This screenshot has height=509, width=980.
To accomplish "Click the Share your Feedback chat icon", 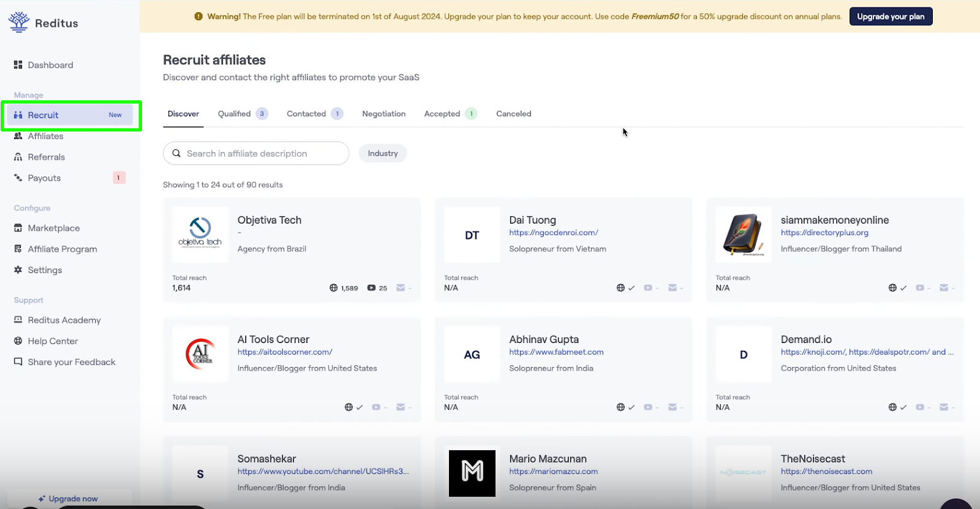I will point(18,361).
